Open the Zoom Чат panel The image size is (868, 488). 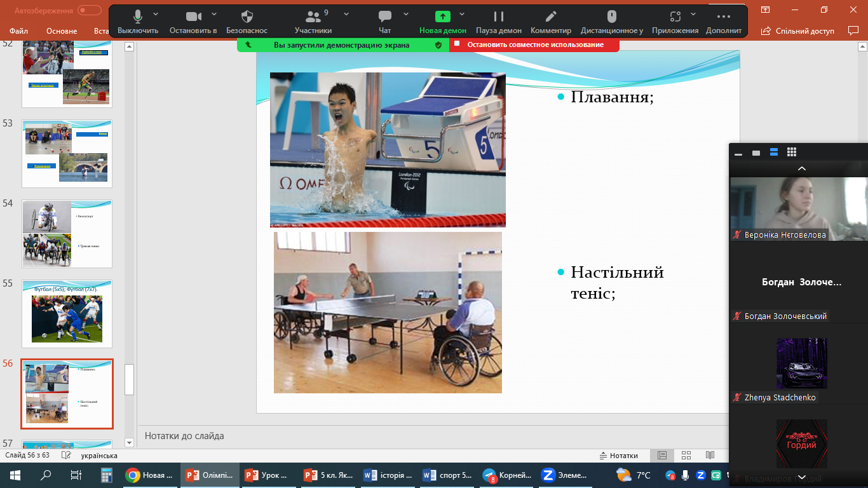[384, 22]
